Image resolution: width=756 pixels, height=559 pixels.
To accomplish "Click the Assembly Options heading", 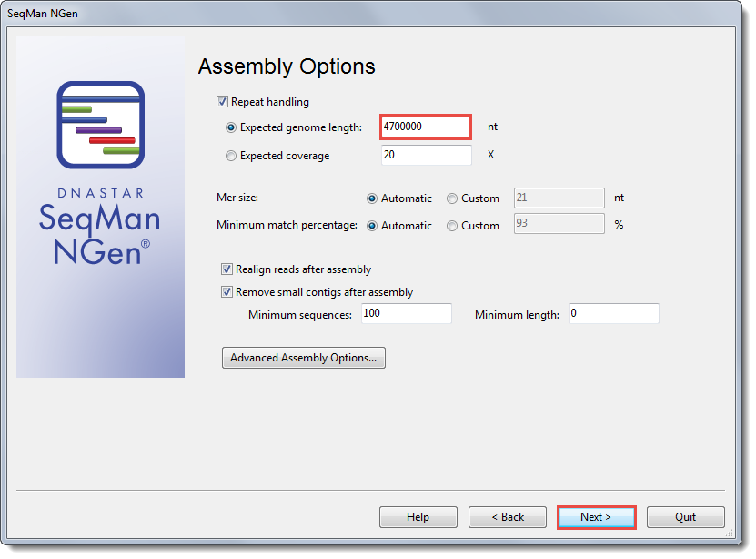I will tap(287, 66).
